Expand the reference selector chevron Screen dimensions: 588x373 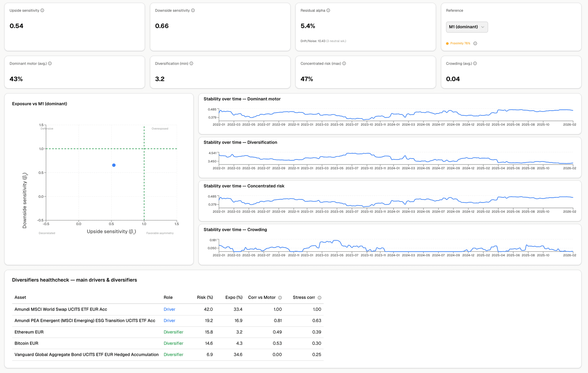click(x=483, y=27)
